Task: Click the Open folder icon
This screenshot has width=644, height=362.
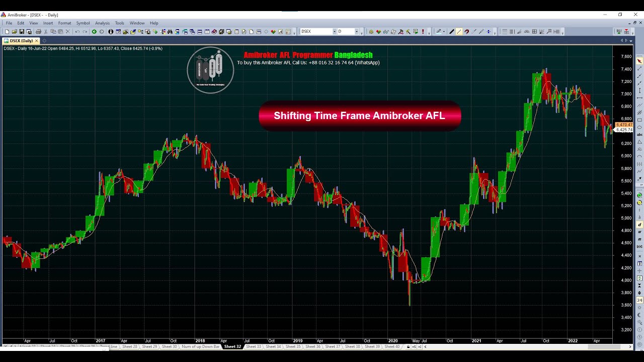Action: [14, 32]
